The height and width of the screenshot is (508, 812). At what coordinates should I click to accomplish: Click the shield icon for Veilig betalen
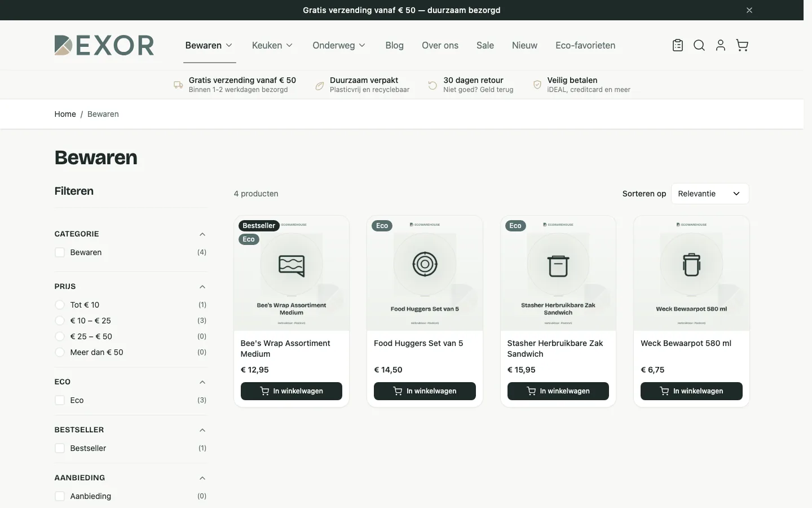[537, 85]
